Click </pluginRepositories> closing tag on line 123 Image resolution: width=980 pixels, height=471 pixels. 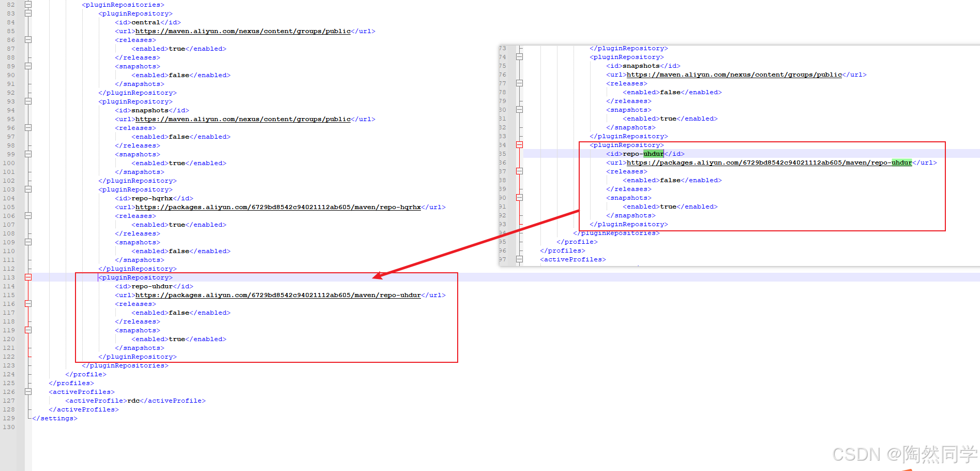(x=125, y=365)
